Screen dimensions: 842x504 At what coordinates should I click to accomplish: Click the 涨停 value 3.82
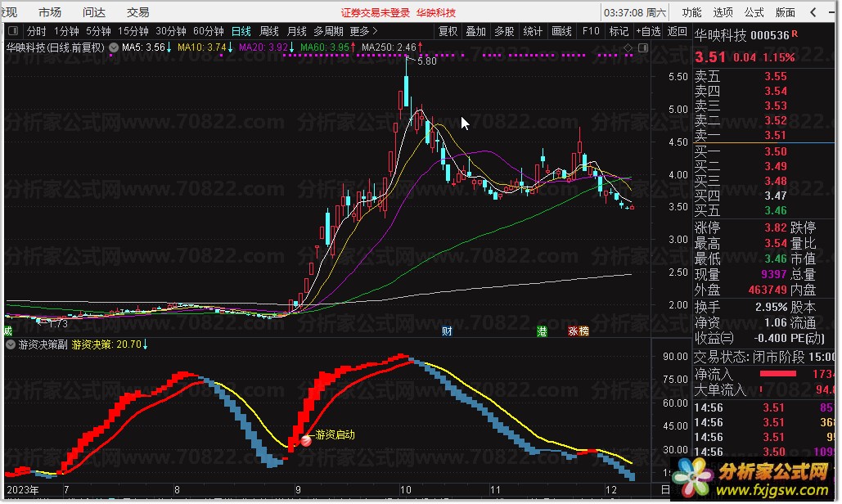coord(776,227)
